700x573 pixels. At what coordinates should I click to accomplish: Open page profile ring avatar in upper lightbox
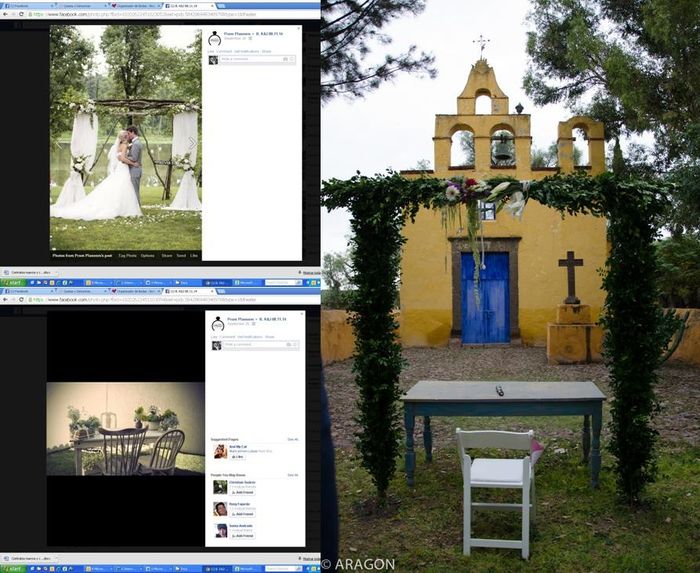(x=214, y=38)
